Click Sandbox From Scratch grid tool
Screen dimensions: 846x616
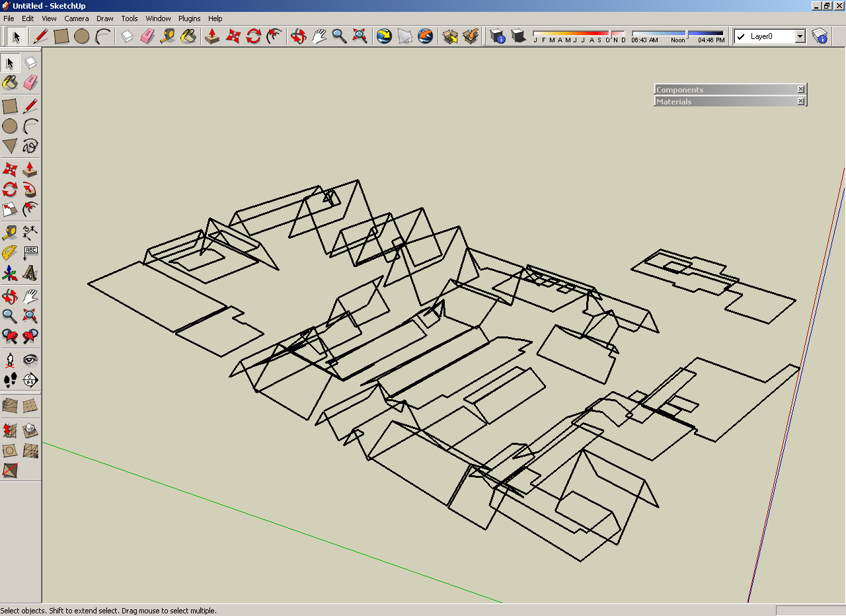point(30,405)
